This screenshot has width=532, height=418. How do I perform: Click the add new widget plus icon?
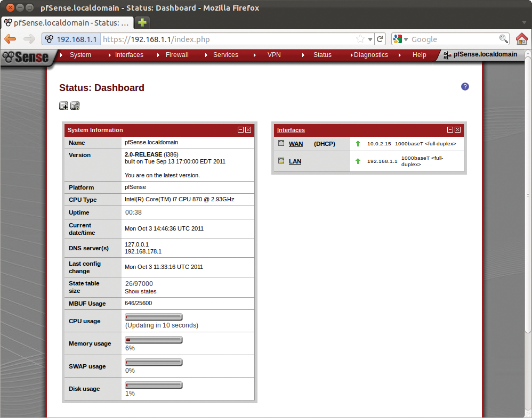[63, 105]
